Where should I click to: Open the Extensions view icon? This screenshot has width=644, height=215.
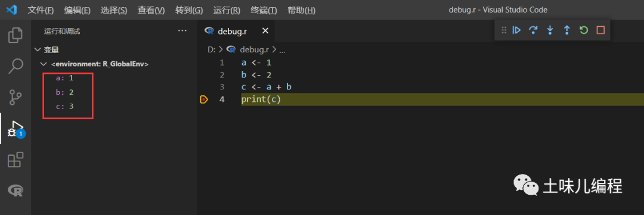pos(15,160)
